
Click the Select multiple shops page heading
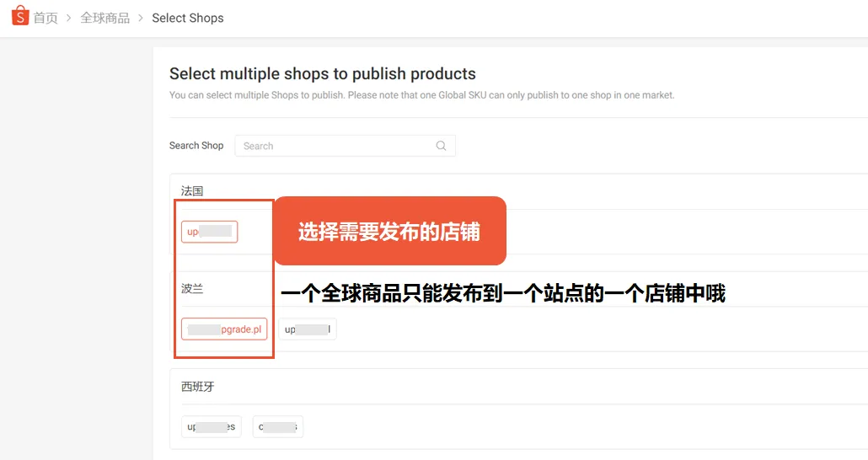323,73
